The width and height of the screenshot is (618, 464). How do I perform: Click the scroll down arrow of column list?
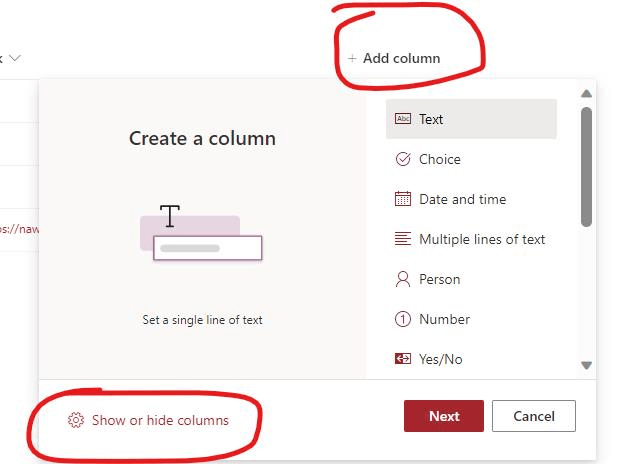(586, 365)
